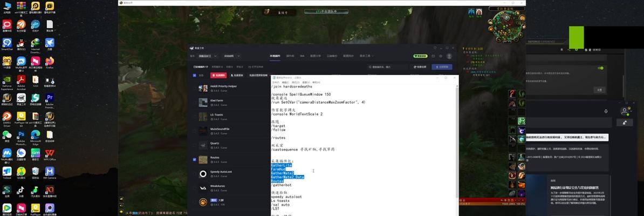Select the Routes addon row name
Screen dimensions: 644x216
point(215,157)
